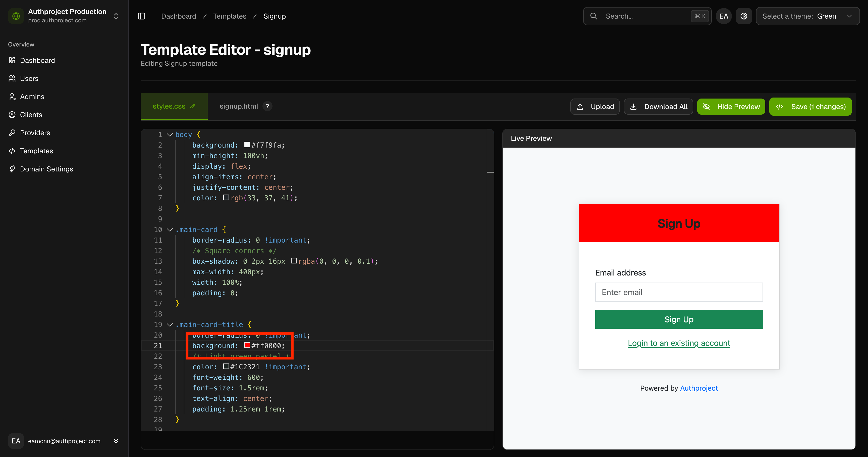Open Domain Settings in sidebar

pyautogui.click(x=46, y=169)
